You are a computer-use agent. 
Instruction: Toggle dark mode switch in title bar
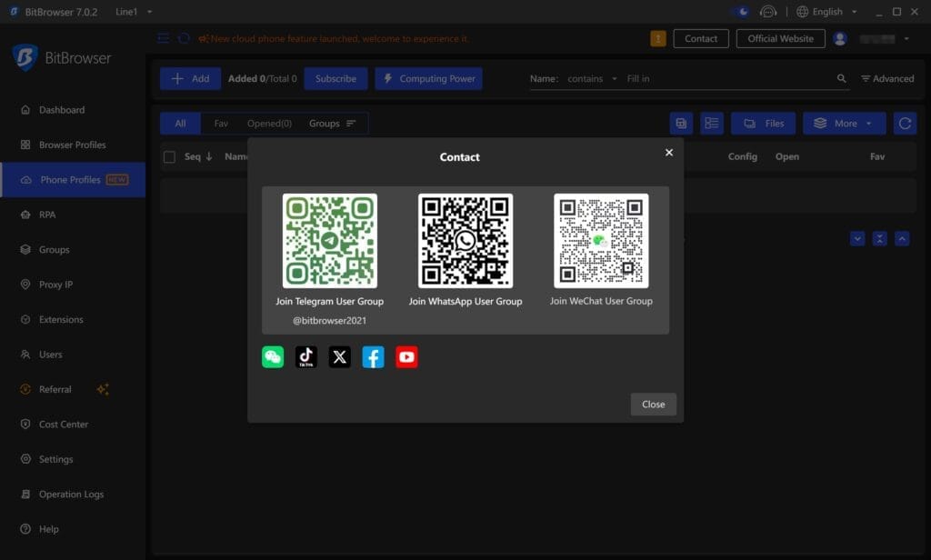[x=741, y=12]
